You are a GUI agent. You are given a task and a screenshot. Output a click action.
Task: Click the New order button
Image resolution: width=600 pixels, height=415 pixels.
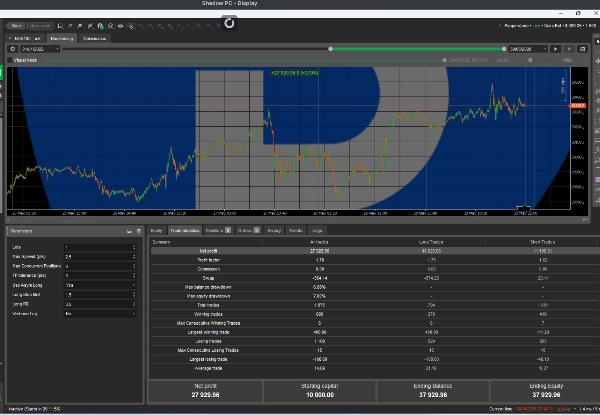[40, 26]
